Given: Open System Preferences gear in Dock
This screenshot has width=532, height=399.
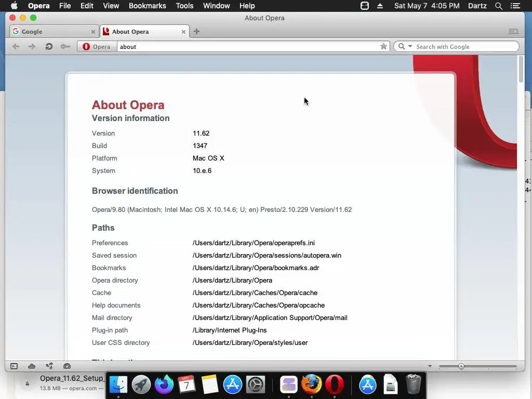Looking at the screenshot, I should 255,385.
